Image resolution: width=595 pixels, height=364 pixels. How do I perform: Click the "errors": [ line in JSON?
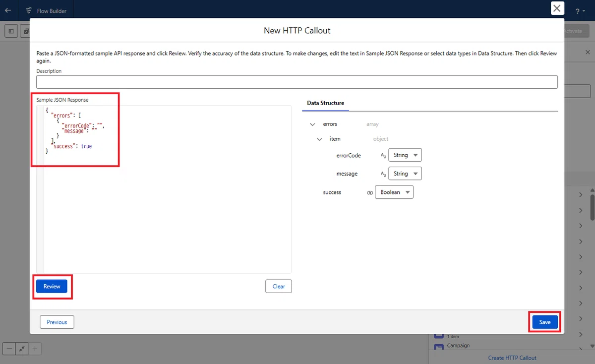coord(66,116)
